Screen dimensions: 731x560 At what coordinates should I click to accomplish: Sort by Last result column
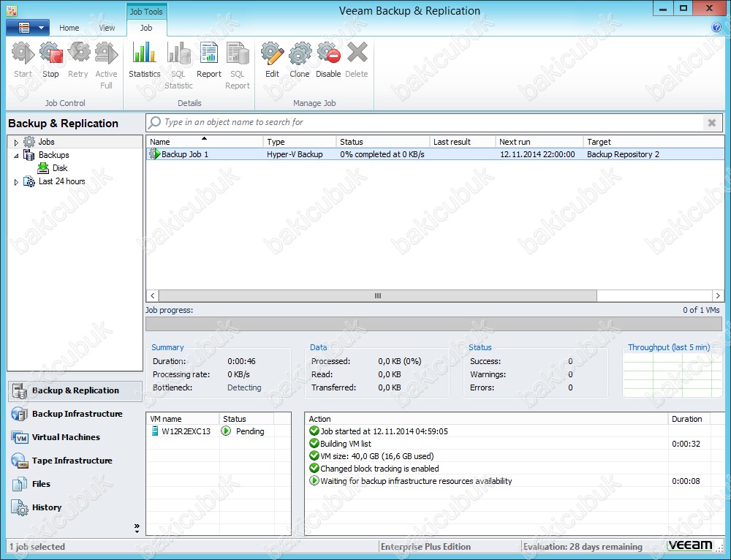(x=463, y=142)
